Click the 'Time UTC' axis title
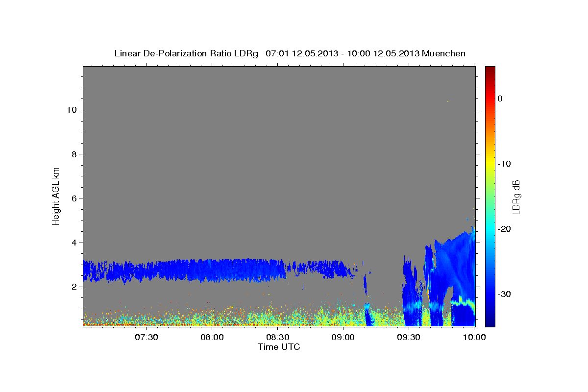588x392 pixels. coord(279,347)
